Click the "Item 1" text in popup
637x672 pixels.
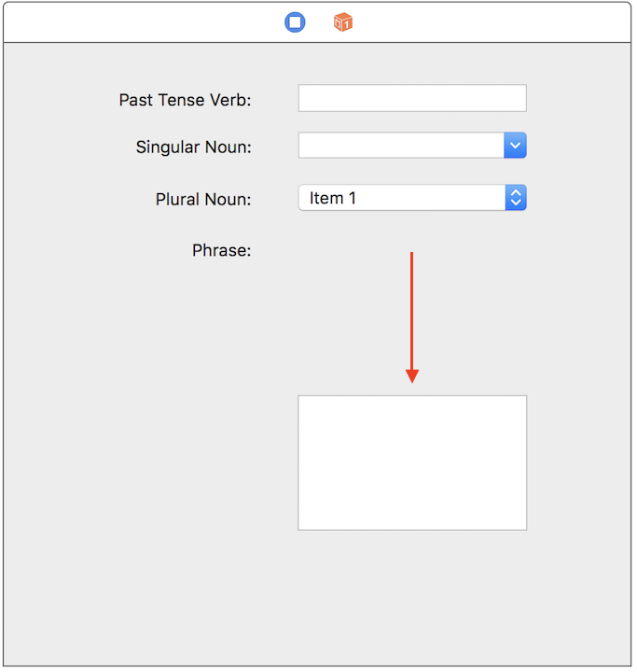pos(333,198)
